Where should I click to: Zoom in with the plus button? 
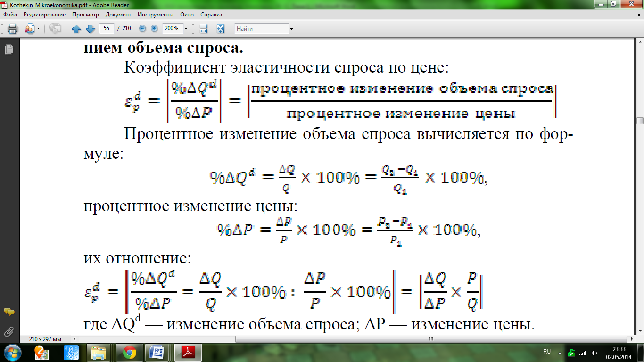point(154,29)
